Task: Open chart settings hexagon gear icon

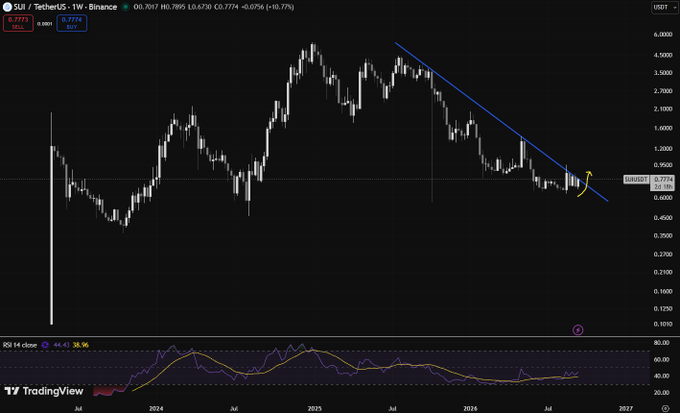Action: (x=666, y=408)
